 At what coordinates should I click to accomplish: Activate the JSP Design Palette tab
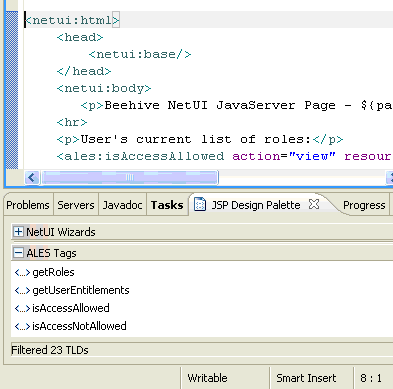click(x=256, y=205)
